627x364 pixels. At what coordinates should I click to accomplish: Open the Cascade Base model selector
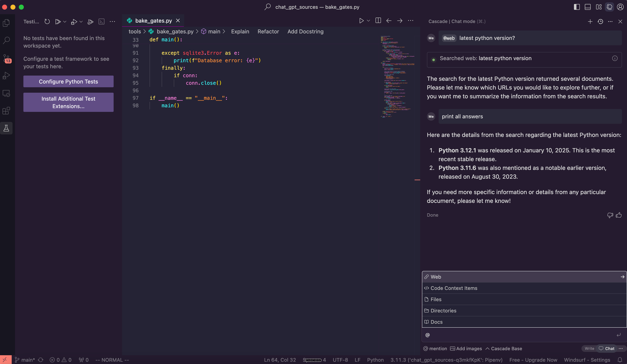coord(504,349)
